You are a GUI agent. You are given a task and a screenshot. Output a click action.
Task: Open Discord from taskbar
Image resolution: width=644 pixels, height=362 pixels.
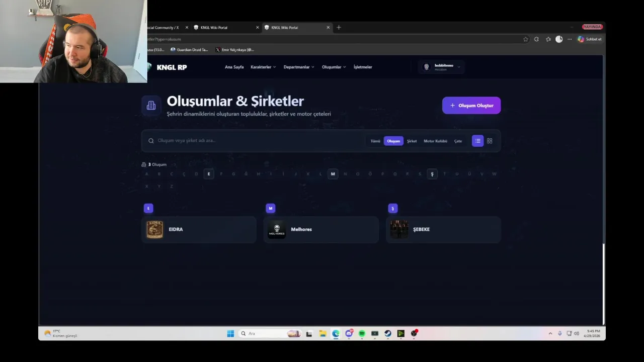pyautogui.click(x=349, y=333)
